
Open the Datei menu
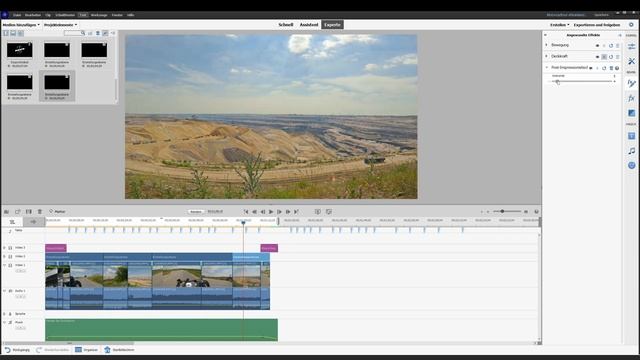[x=17, y=15]
